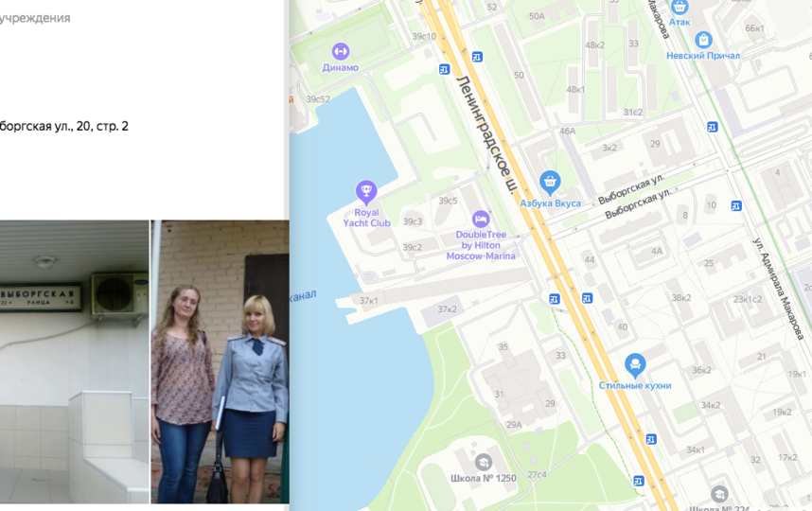The image size is (812, 511).
Task: Select the Стильные кухни furniture marker
Action: [x=635, y=365]
